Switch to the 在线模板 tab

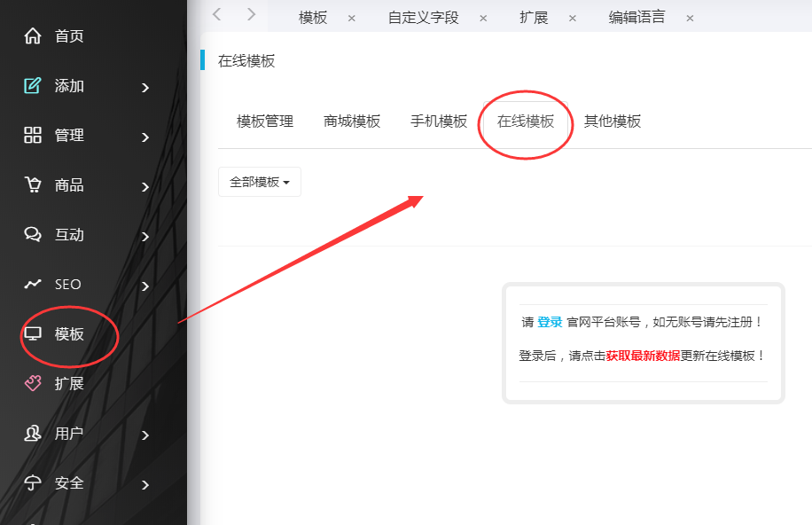[x=526, y=121]
